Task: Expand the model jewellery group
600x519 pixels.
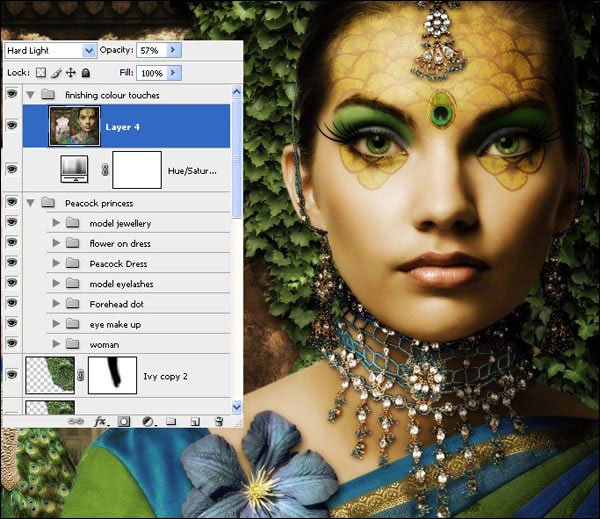Action: tap(56, 222)
